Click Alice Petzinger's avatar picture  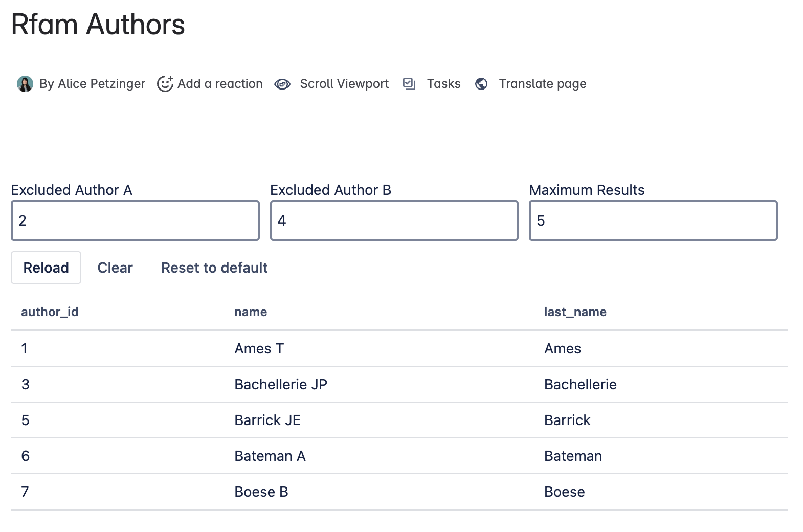point(25,84)
